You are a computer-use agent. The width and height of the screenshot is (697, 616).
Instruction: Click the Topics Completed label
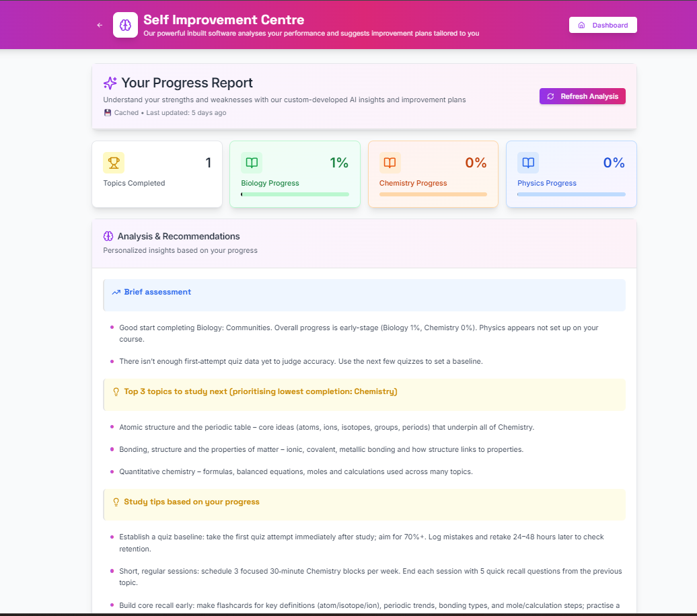(134, 183)
